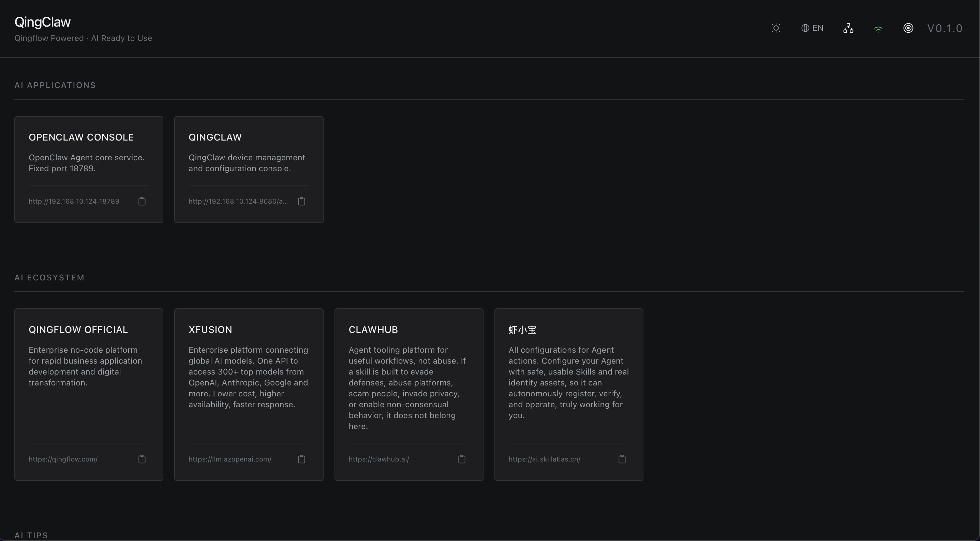Image resolution: width=980 pixels, height=541 pixels.
Task: Copy the 虾小宝 card URL
Action: (x=622, y=459)
